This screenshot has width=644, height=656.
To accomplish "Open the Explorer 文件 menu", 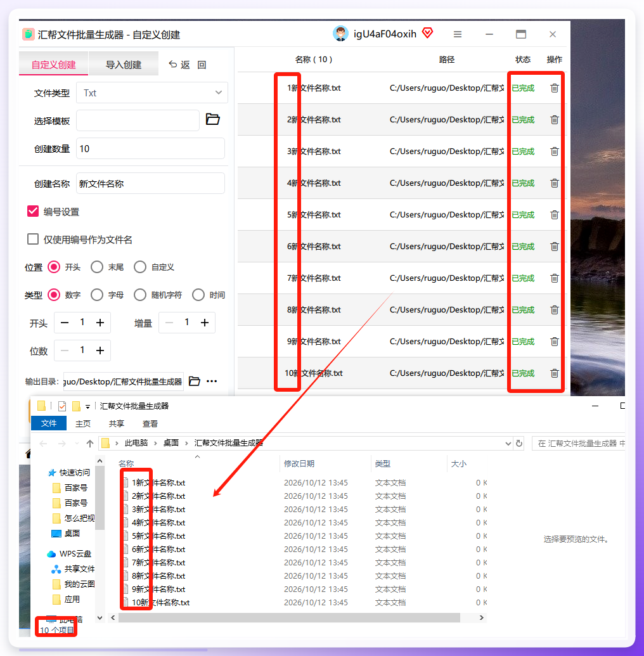I will coord(49,423).
